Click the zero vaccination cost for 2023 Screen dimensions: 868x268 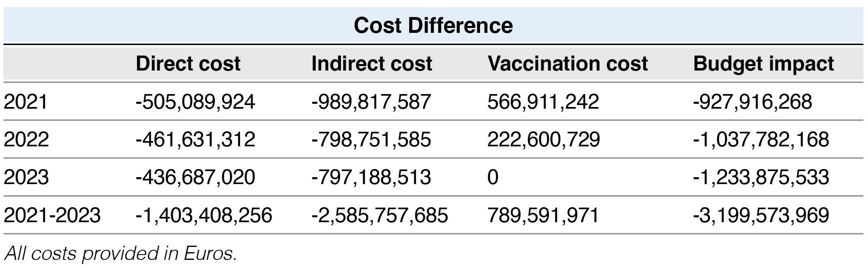pyautogui.click(x=493, y=177)
